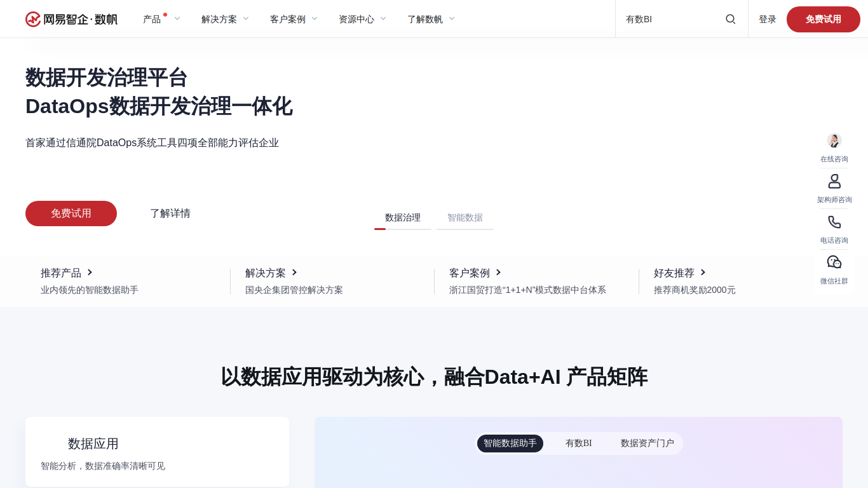Select the 数据资产门户 pill tab
The width and height of the screenshot is (868, 488).
coord(648,444)
